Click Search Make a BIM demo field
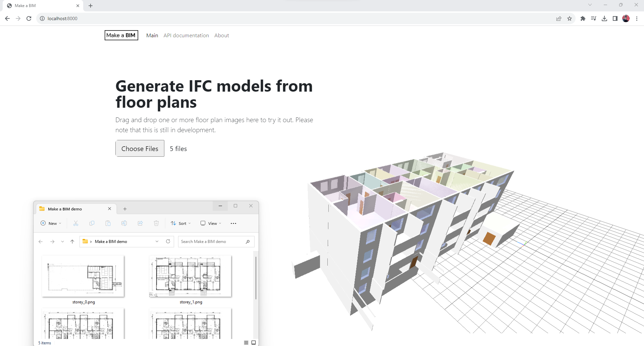The width and height of the screenshot is (644, 346). (216, 242)
